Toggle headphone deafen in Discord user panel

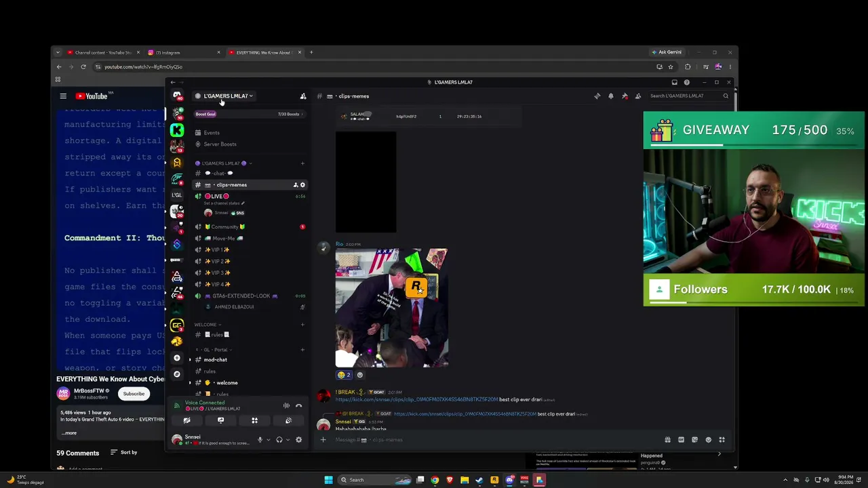tap(279, 440)
